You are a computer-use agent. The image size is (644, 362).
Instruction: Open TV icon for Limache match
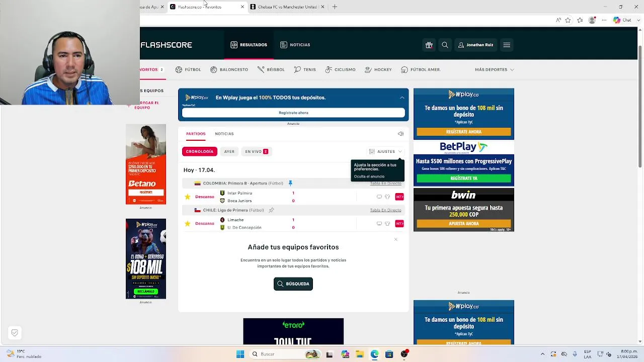379,223
